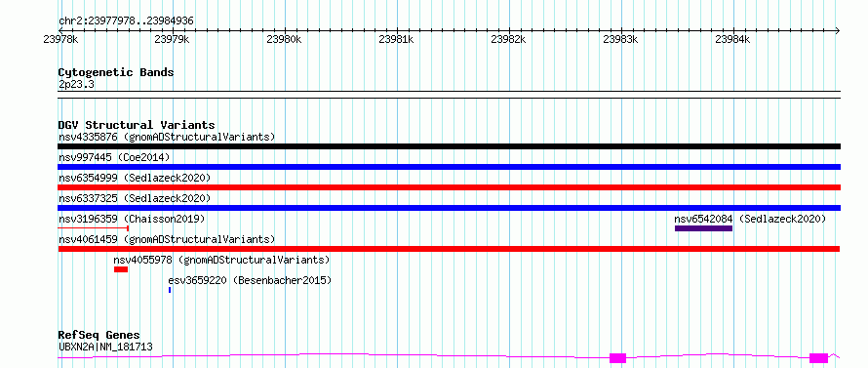Click the 23981k ruler position

(396, 39)
